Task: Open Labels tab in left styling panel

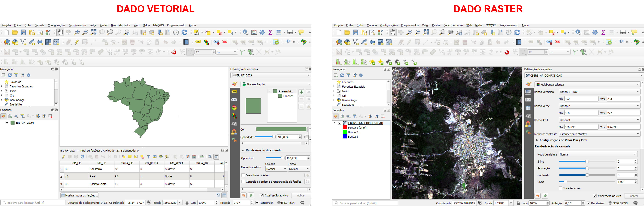Action: 234,92
